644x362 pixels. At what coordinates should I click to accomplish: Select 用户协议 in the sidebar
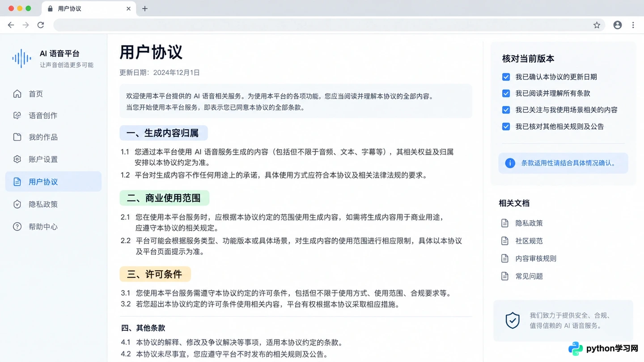click(x=53, y=182)
